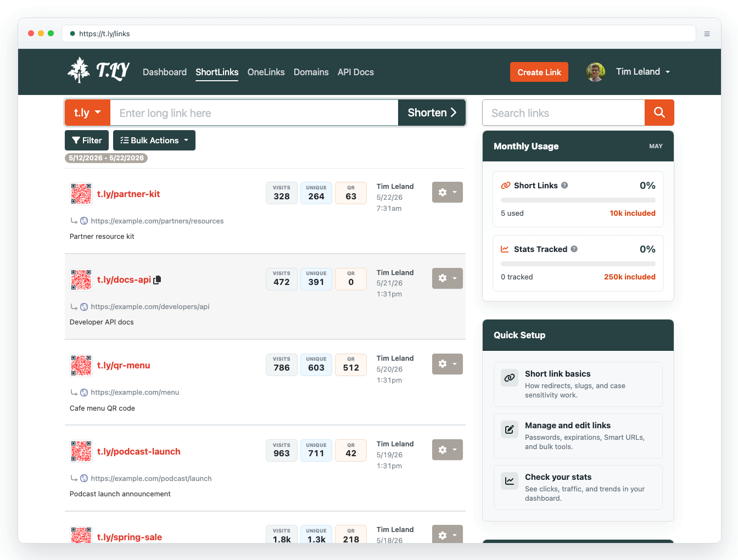
Task: Click the Stats Tracked help question icon
Action: [x=574, y=249]
